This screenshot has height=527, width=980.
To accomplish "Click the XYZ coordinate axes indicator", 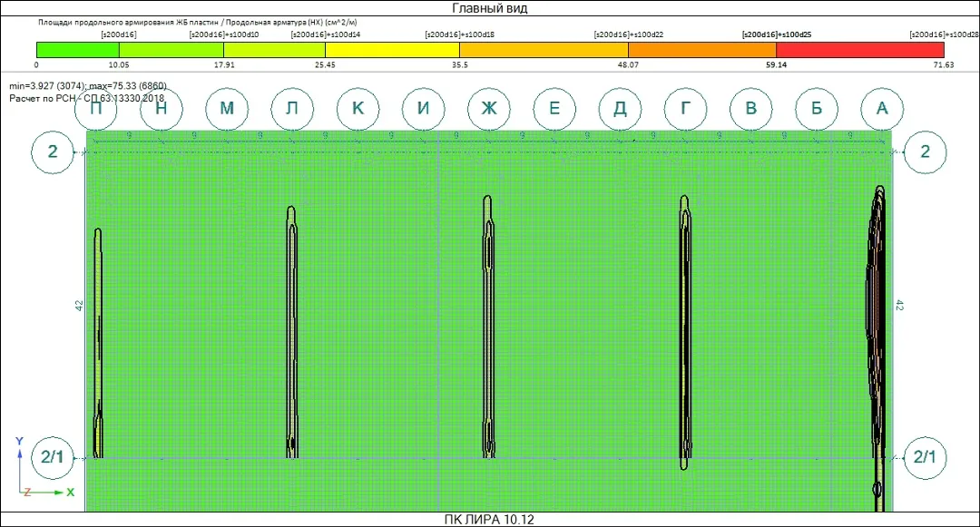I will click(44, 468).
